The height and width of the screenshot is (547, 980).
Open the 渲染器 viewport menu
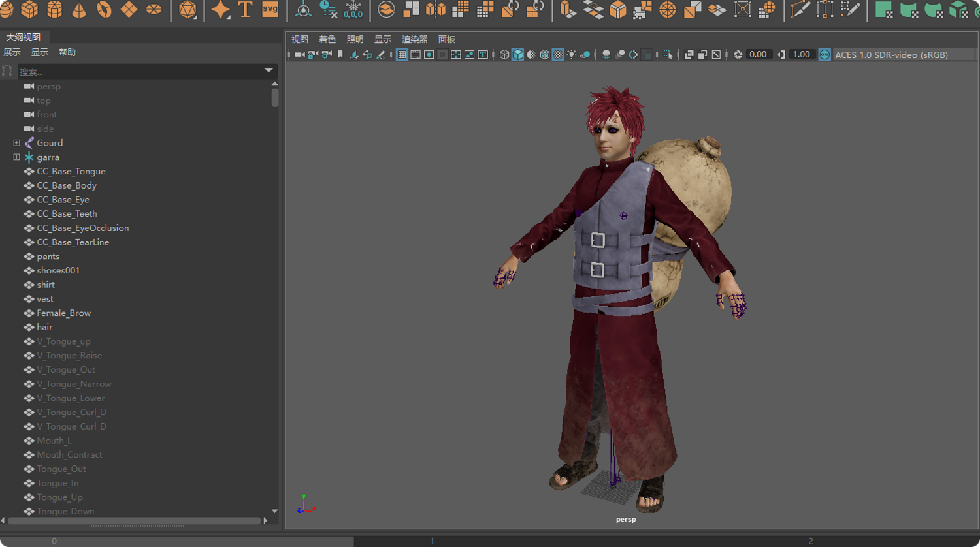pos(414,39)
